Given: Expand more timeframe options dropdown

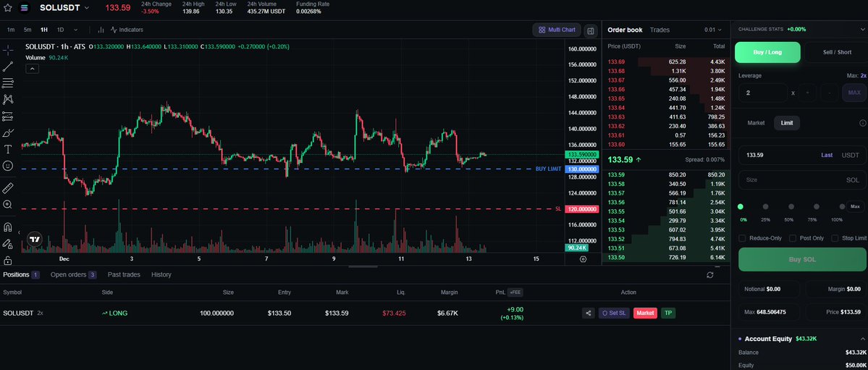Looking at the screenshot, I should click(x=76, y=30).
